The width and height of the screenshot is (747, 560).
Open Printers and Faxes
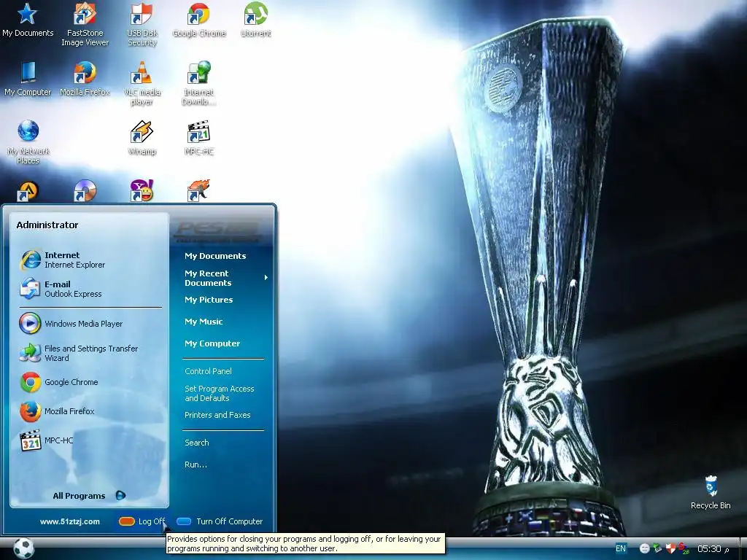coord(217,415)
